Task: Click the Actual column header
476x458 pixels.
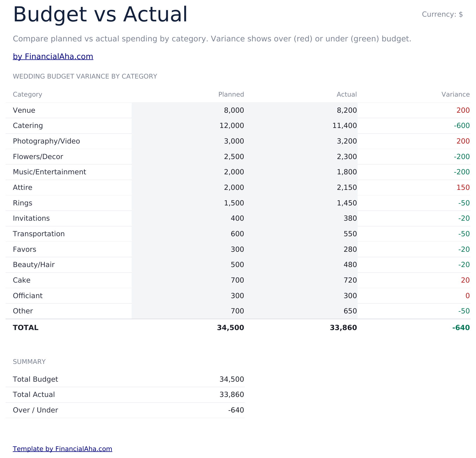Action: [347, 95]
